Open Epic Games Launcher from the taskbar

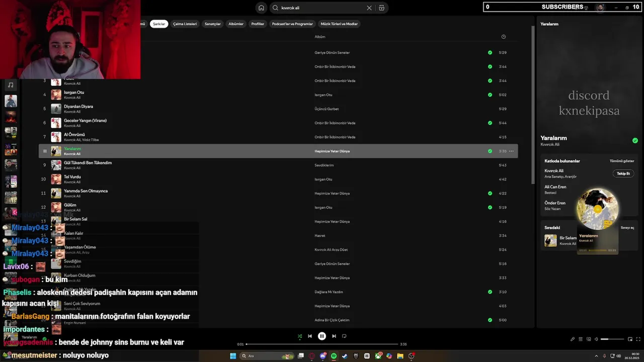(x=356, y=356)
